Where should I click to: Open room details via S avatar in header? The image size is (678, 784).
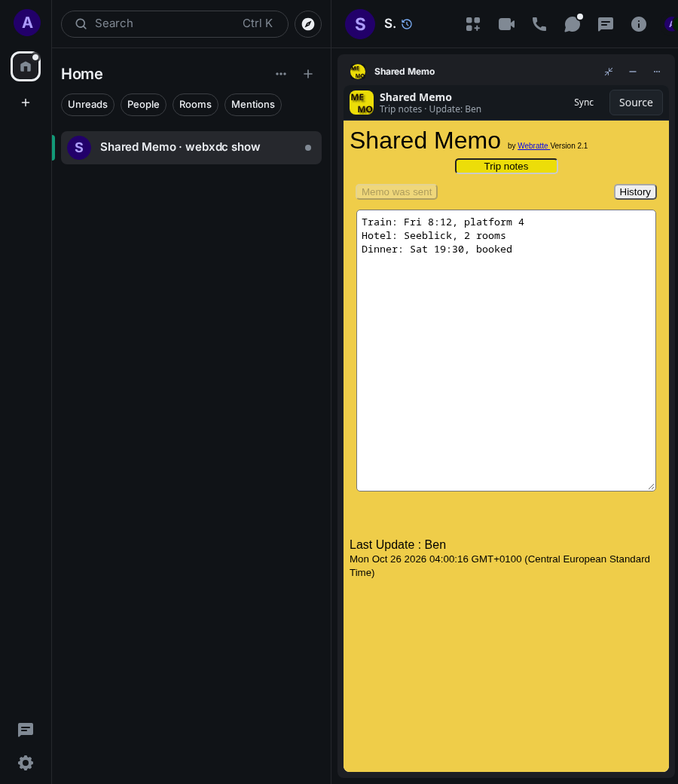(x=360, y=24)
